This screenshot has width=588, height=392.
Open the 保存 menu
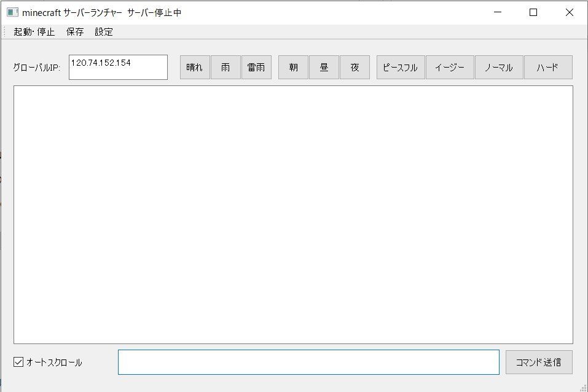pos(75,32)
